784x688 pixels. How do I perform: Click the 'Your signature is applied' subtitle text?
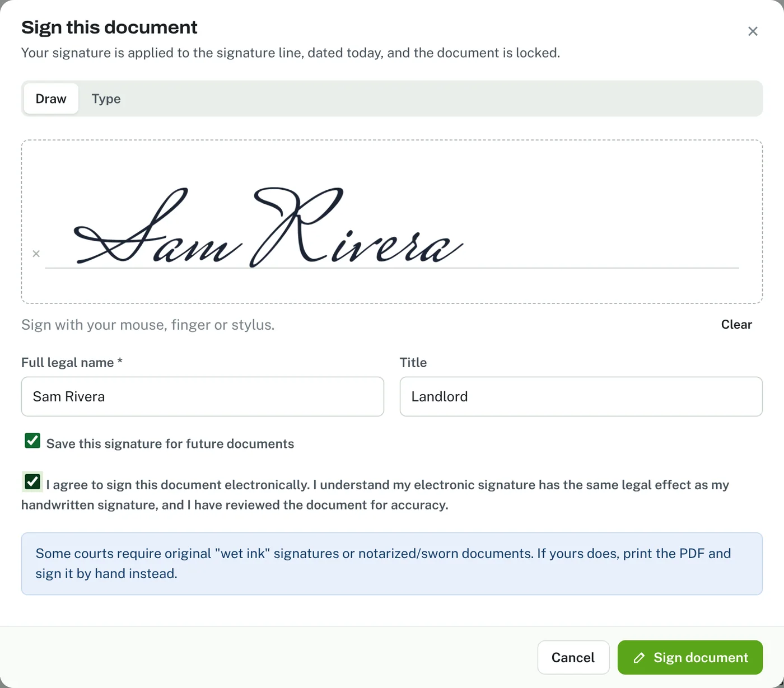tap(291, 53)
